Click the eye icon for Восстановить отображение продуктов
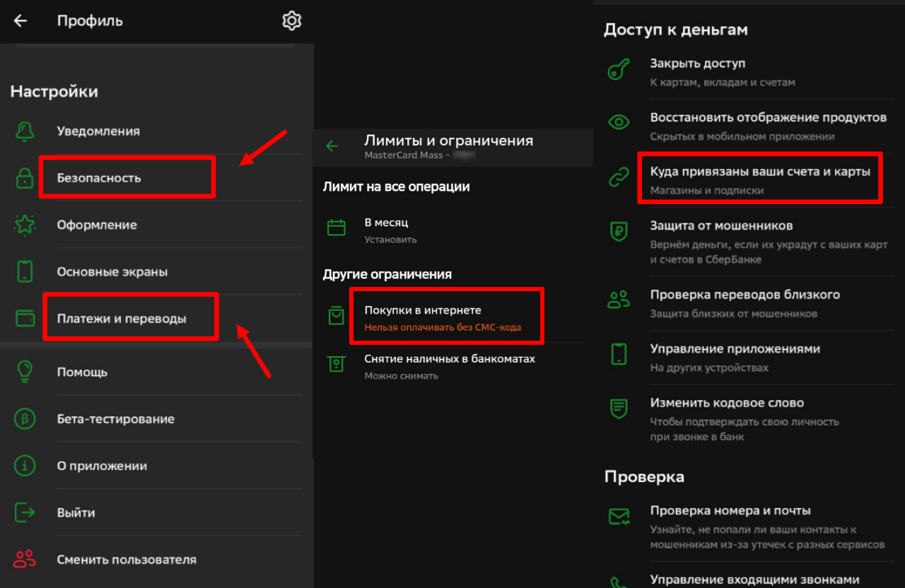Viewport: 905px width, 588px height. pos(619,121)
